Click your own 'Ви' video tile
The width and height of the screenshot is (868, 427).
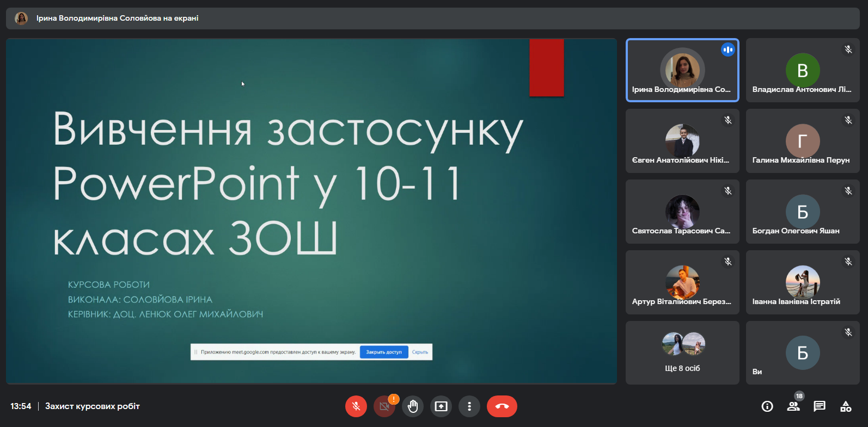point(803,353)
